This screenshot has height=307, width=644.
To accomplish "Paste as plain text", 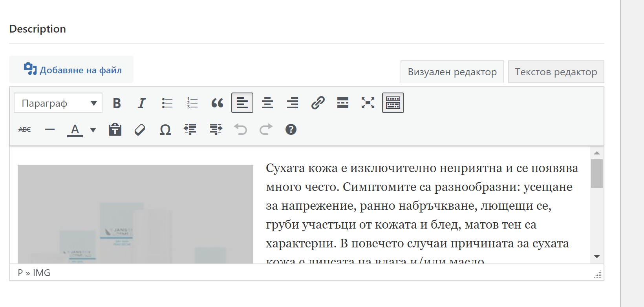I will [x=115, y=129].
